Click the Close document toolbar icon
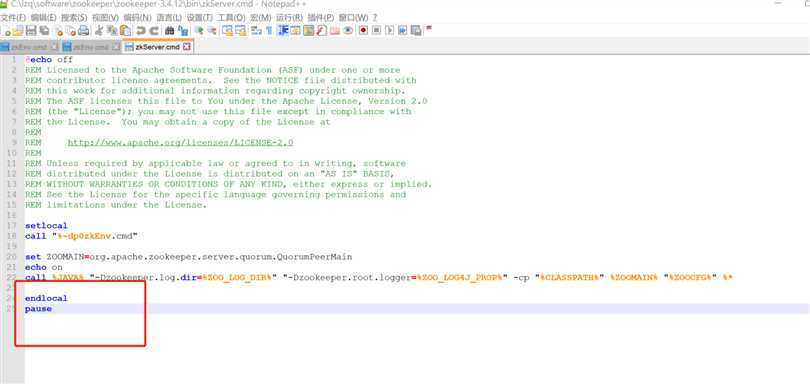 59,30
